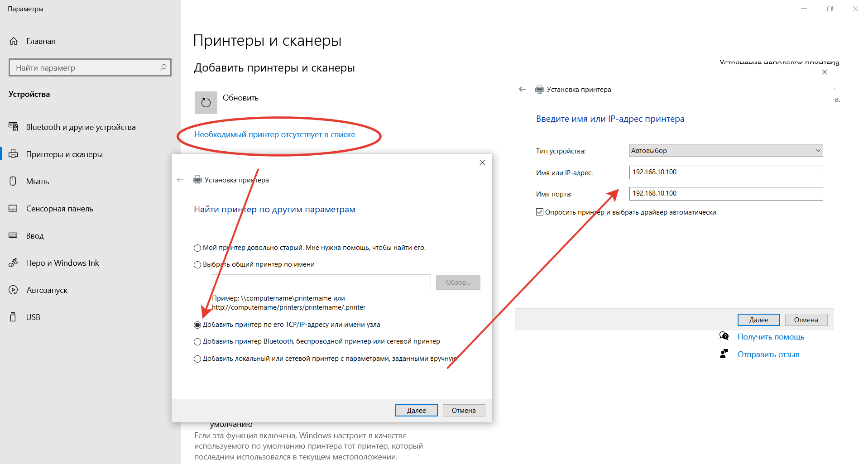This screenshot has width=868, height=464.
Task: Select the 'My printer is old' radio option
Action: (197, 248)
